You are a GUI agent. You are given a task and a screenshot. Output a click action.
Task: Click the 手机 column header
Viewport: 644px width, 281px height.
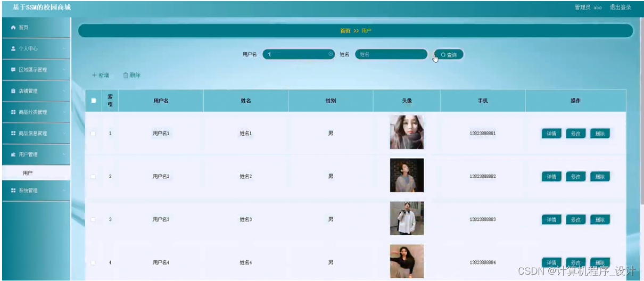483,101
